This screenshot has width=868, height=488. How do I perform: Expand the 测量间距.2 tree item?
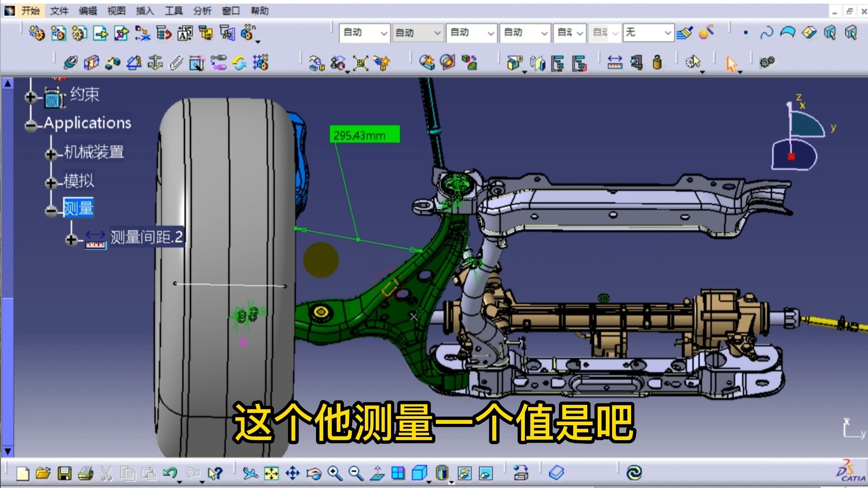coord(71,239)
